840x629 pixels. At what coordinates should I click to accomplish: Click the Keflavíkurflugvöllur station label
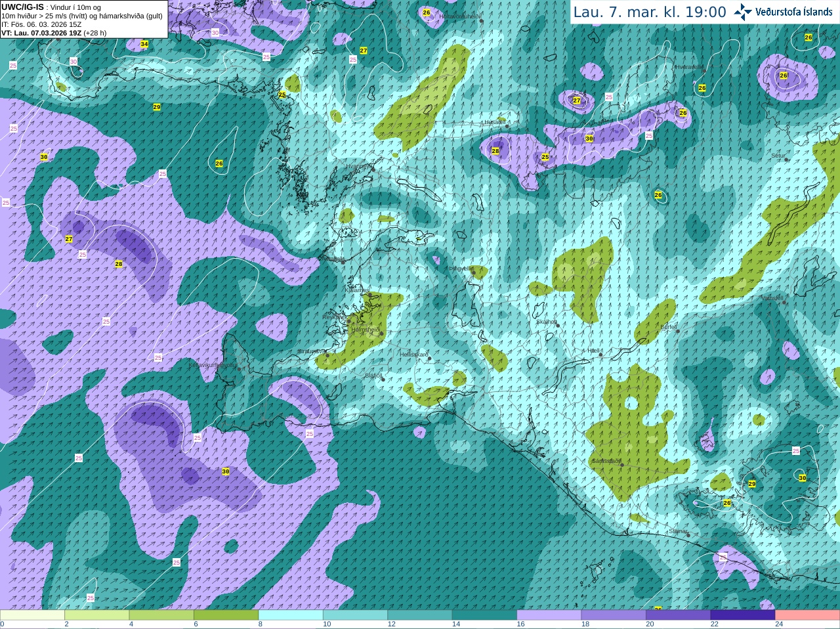tap(213, 364)
